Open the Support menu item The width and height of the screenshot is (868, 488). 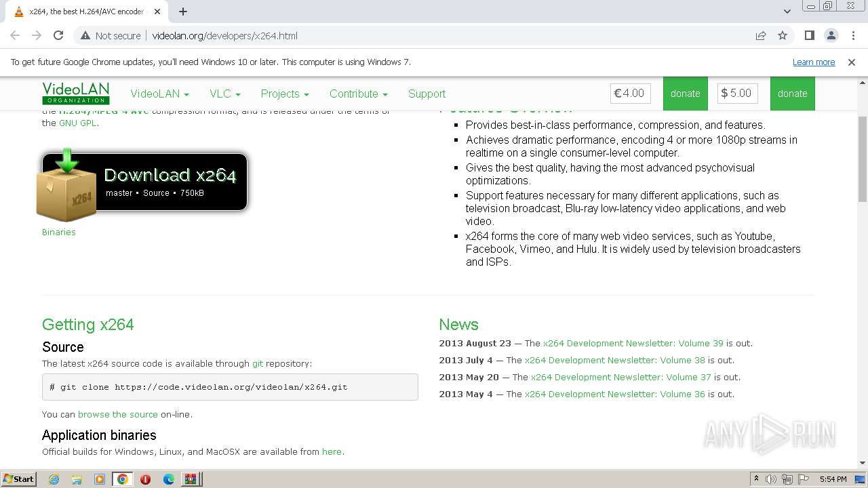coord(427,94)
